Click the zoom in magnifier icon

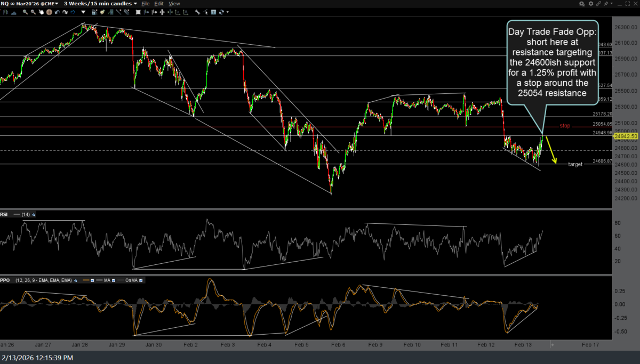pyautogui.click(x=25, y=12)
